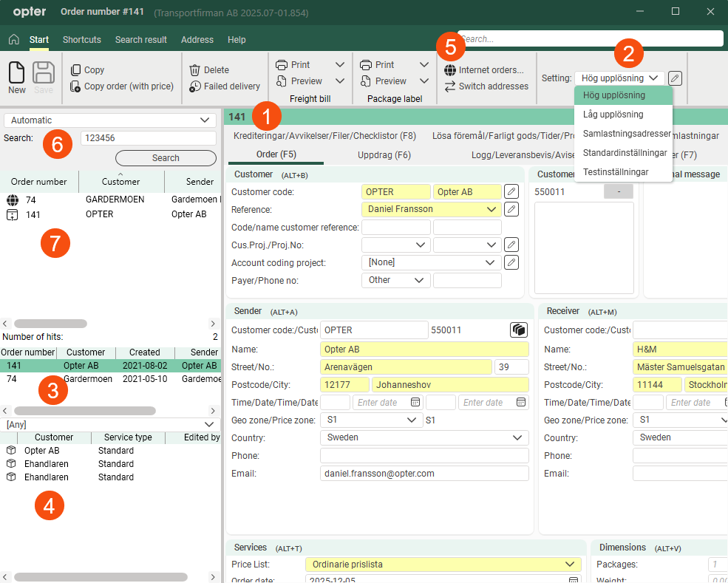
Task: Click the sender address book icon
Action: point(519,330)
